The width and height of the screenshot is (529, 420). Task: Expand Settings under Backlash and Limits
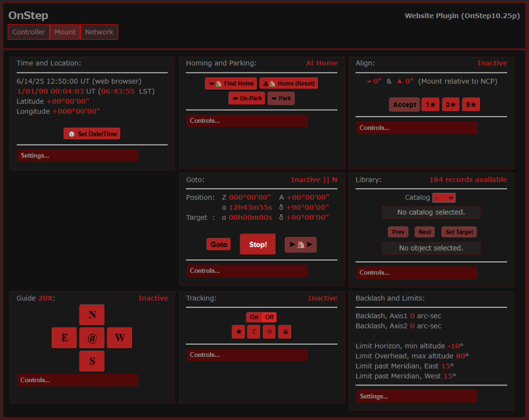[416, 396]
